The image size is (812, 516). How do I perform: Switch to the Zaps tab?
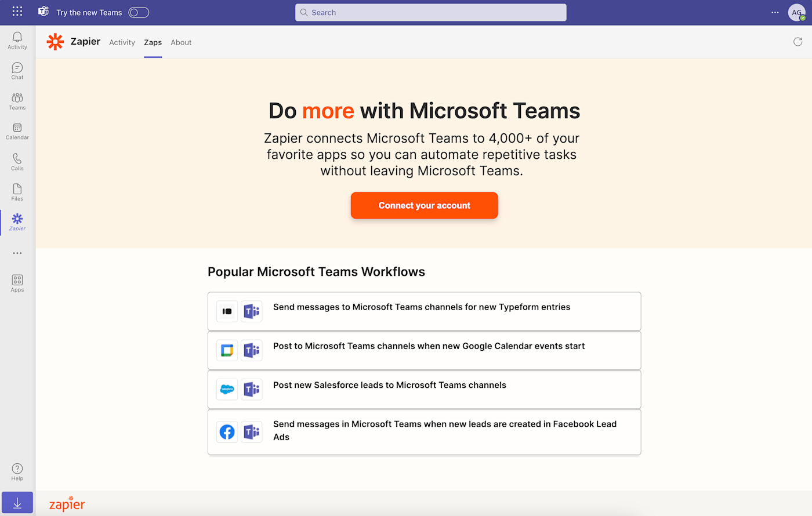(x=153, y=42)
